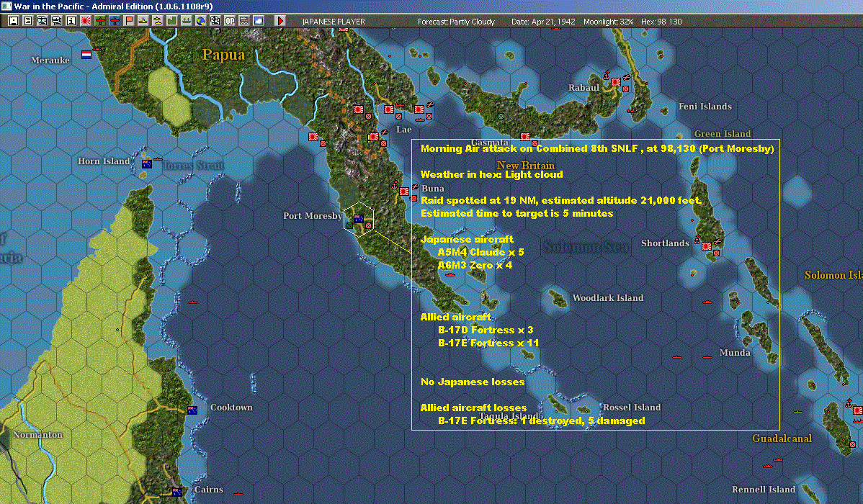Click the film strip toolbar icon
The width and height of the screenshot is (863, 504).
pos(243,21)
